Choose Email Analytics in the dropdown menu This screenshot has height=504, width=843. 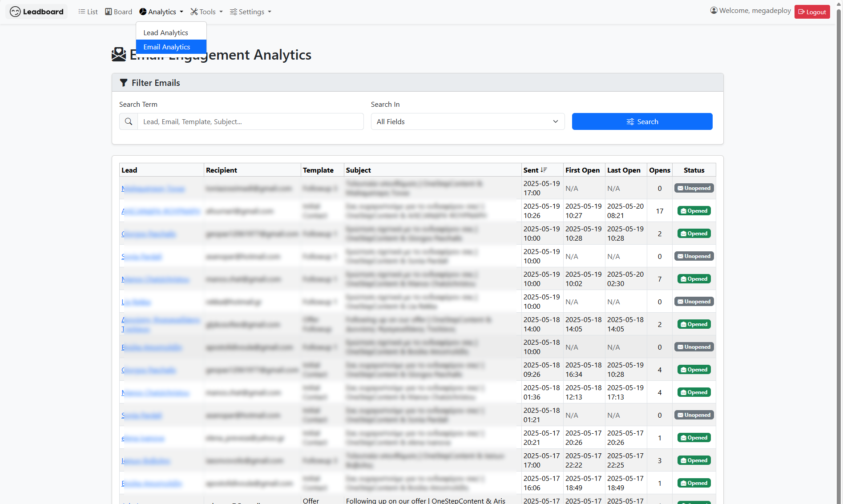click(x=167, y=47)
